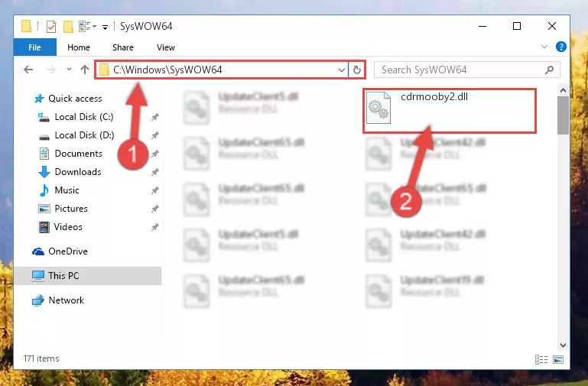The image size is (588, 386).
Task: Close the SysWOW64 window
Action: [551, 26]
